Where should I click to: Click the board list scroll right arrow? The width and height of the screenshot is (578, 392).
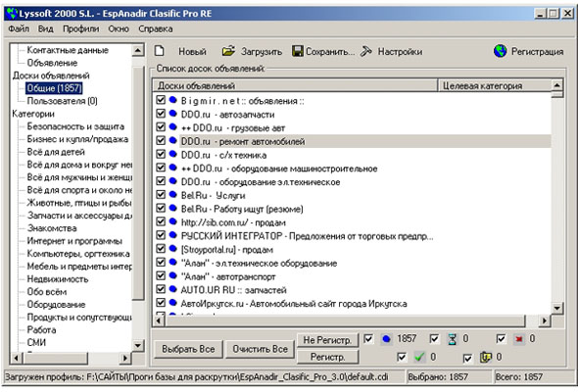(x=544, y=320)
